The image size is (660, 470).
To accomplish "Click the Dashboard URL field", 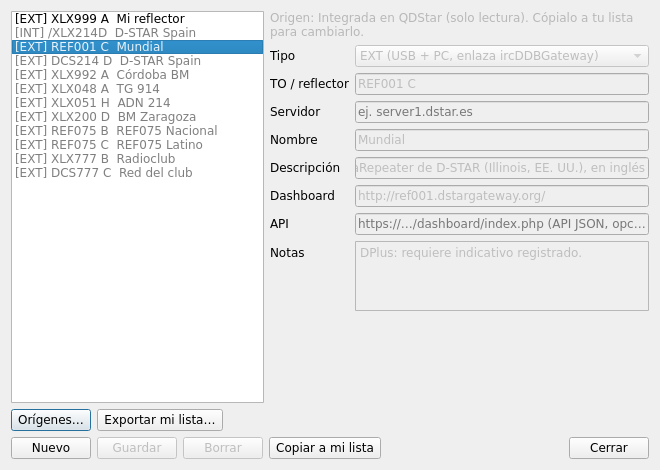I will click(x=501, y=196).
